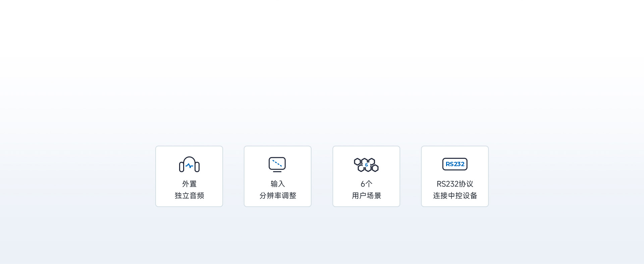Click the 6个 label text
This screenshot has width=644, height=264.
pyautogui.click(x=366, y=184)
